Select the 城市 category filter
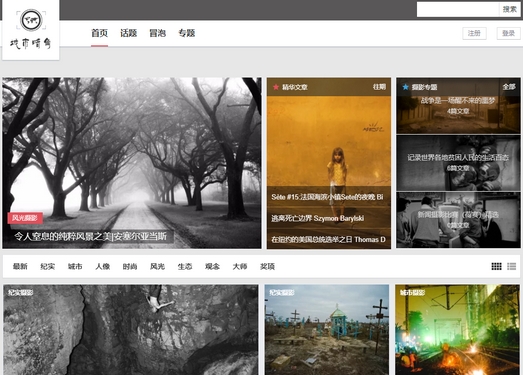Image resolution: width=523 pixels, height=375 pixels. click(x=75, y=266)
